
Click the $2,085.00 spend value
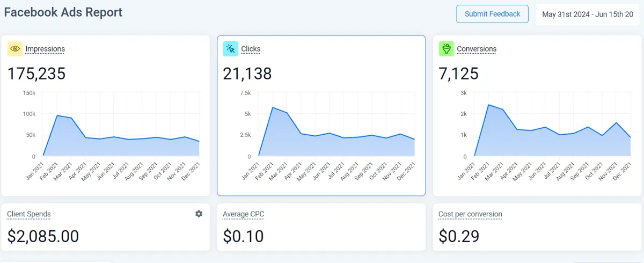43,236
